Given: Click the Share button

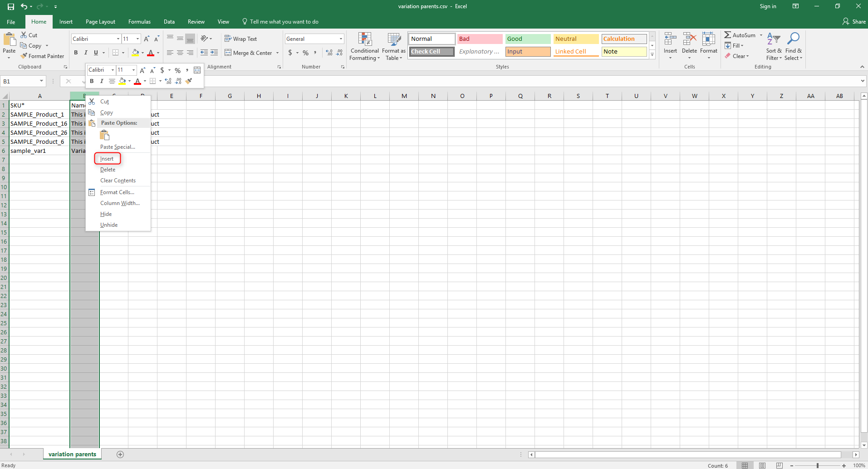Looking at the screenshot, I should point(854,22).
